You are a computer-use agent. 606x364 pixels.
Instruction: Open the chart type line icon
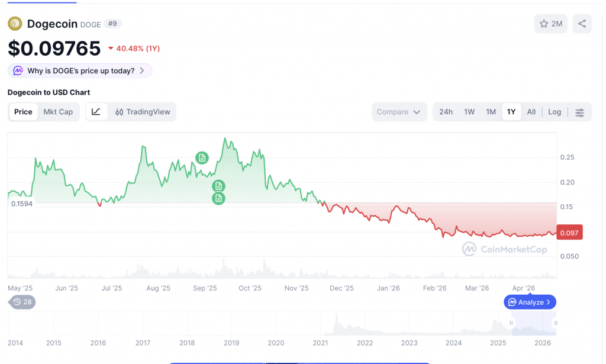[96, 112]
